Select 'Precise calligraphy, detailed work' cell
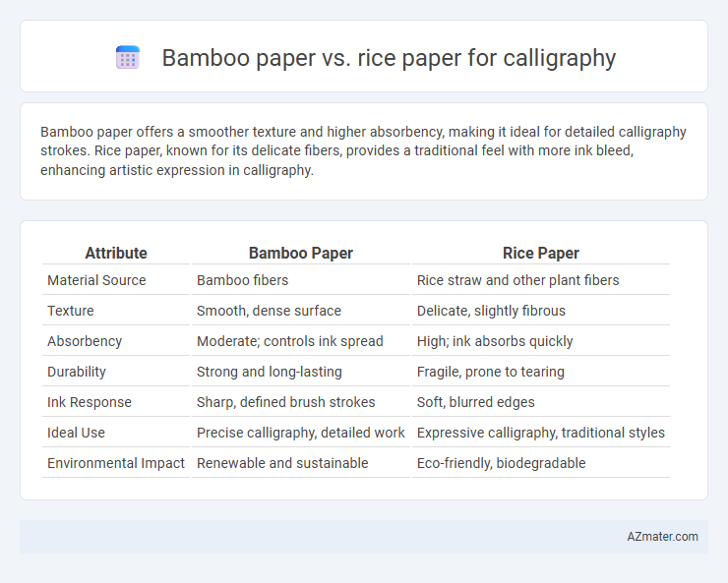 (301, 433)
